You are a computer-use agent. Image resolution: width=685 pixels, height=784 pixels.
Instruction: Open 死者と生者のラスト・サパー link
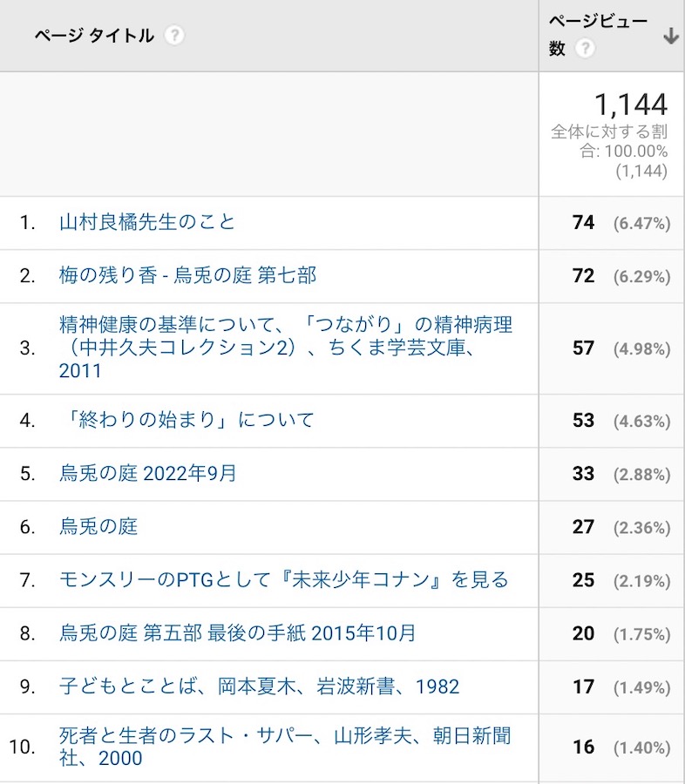285,747
